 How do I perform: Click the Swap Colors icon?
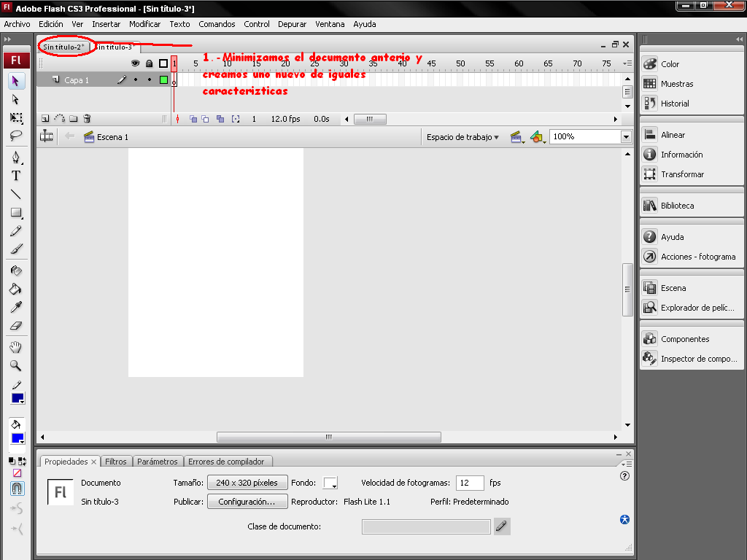click(x=22, y=461)
